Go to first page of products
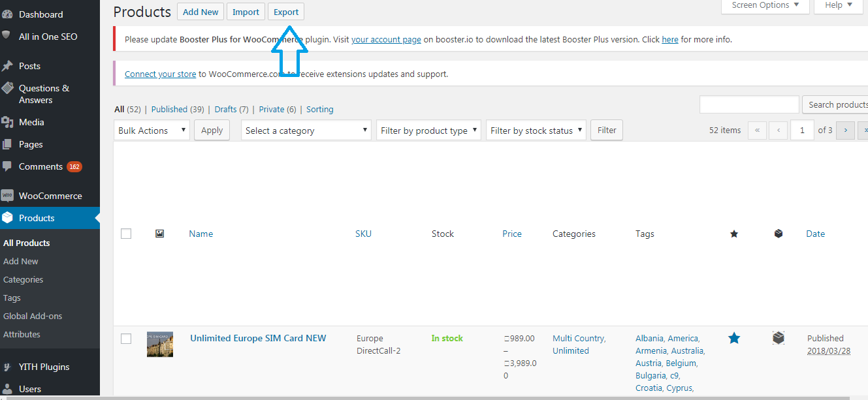The image size is (868, 400). click(x=757, y=131)
